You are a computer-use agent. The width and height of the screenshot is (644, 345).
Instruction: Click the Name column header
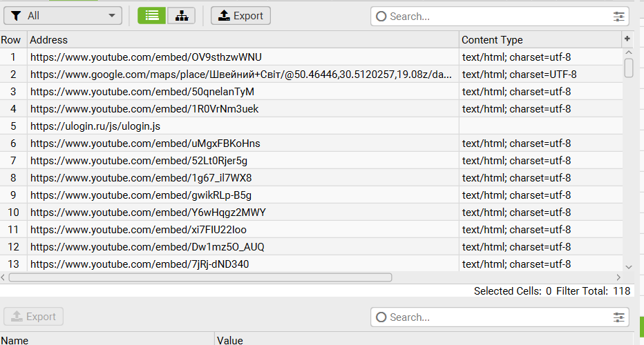coord(107,340)
